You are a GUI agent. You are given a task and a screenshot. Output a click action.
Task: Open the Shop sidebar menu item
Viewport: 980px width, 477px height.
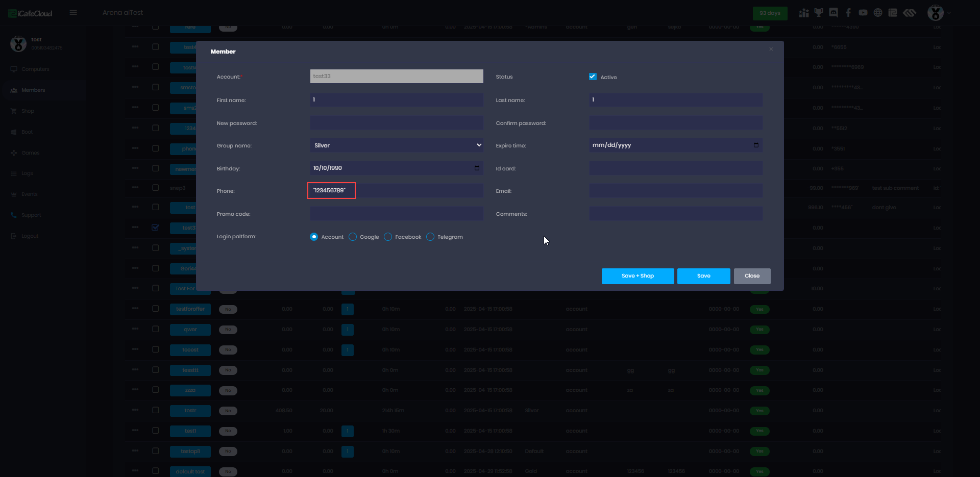[x=28, y=111]
